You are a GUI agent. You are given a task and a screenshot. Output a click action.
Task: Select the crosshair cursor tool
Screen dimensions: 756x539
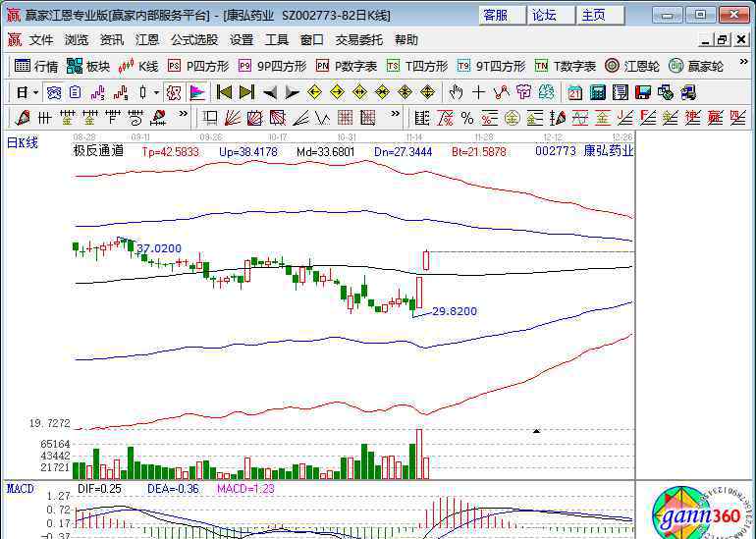[x=478, y=92]
